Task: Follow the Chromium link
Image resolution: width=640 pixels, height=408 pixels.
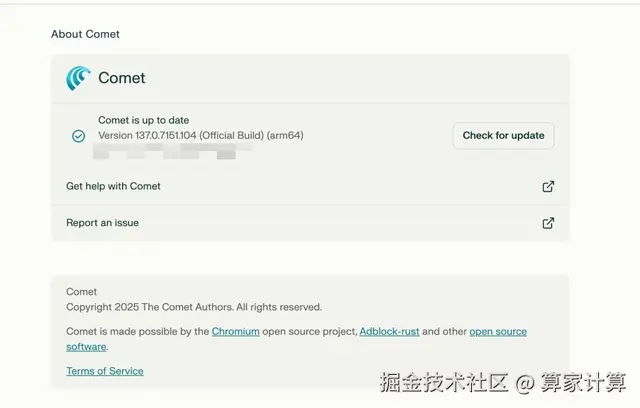Action: [x=236, y=332]
